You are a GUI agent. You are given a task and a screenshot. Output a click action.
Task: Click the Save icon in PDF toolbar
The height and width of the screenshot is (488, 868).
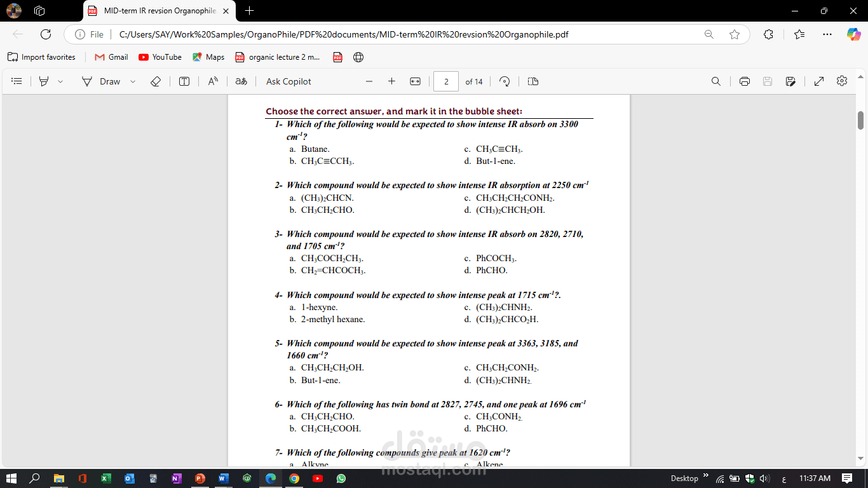pyautogui.click(x=768, y=81)
